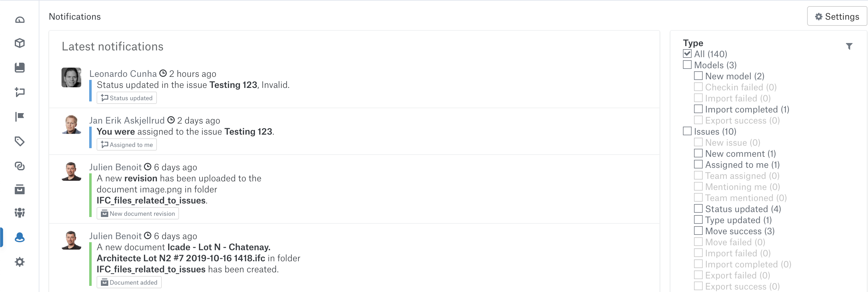Open the dashboard gauge icon in sidebar

tap(20, 20)
